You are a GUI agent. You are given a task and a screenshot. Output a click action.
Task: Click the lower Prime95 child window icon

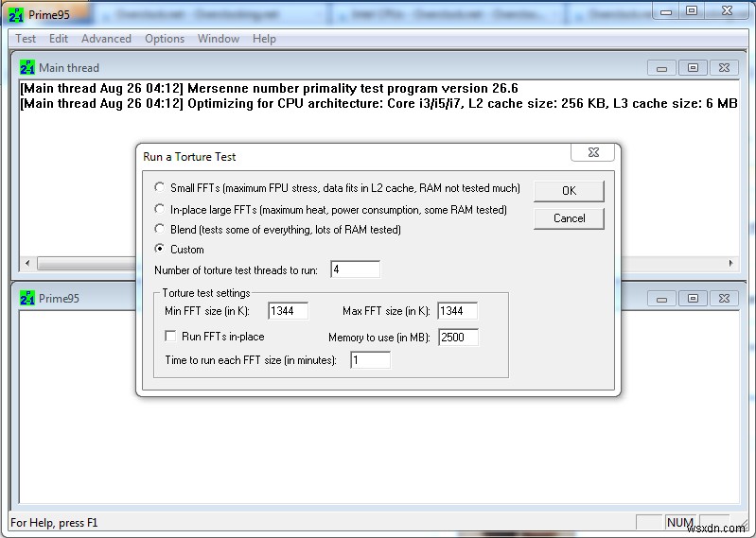(27, 298)
